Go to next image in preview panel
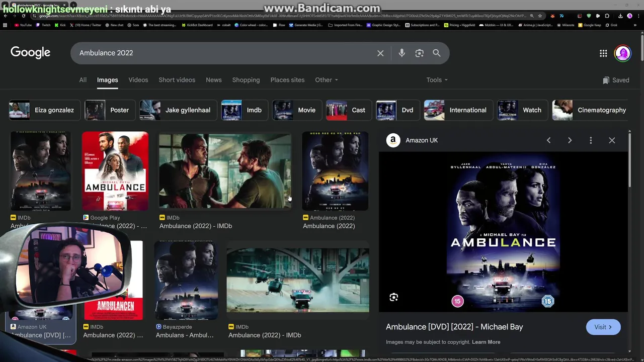Viewport: 644px width, 362px height. click(x=570, y=140)
